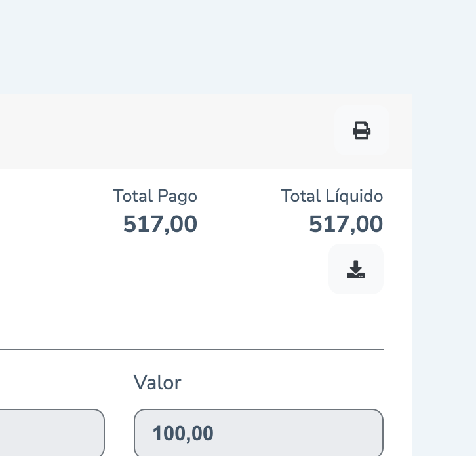Download the Total Líquido report
This screenshot has width=476, height=456.
(x=356, y=269)
